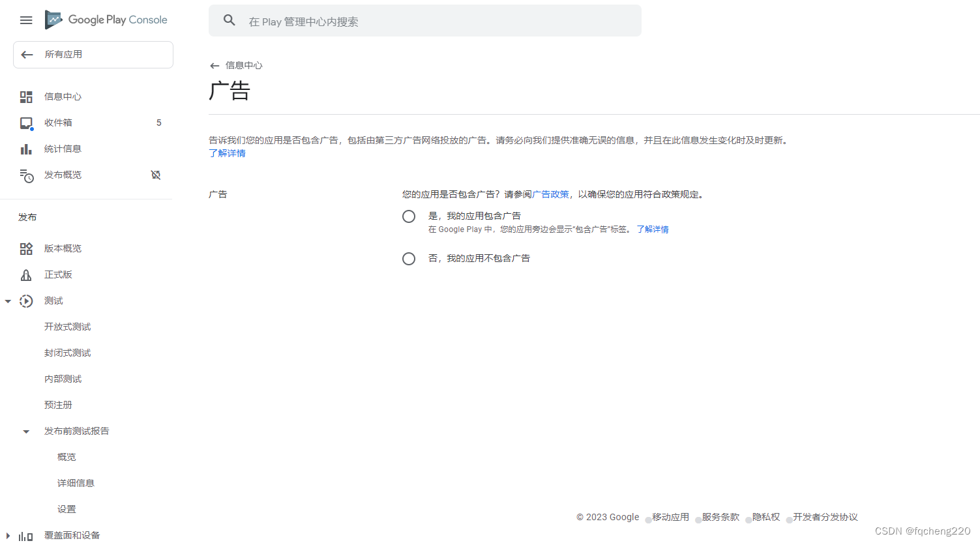Go to 开放式测试 in sidebar
Screen dimensions: 980x543
point(67,326)
